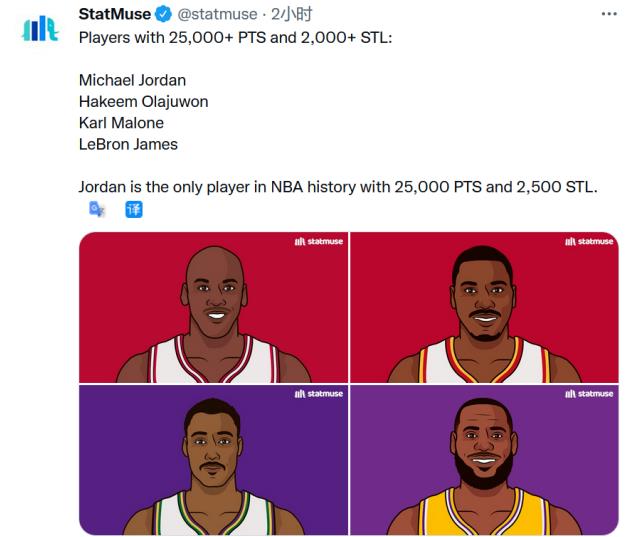Viewport: 633px width, 537px height.
Task: Click the 2小时 timestamp
Action: point(291,14)
